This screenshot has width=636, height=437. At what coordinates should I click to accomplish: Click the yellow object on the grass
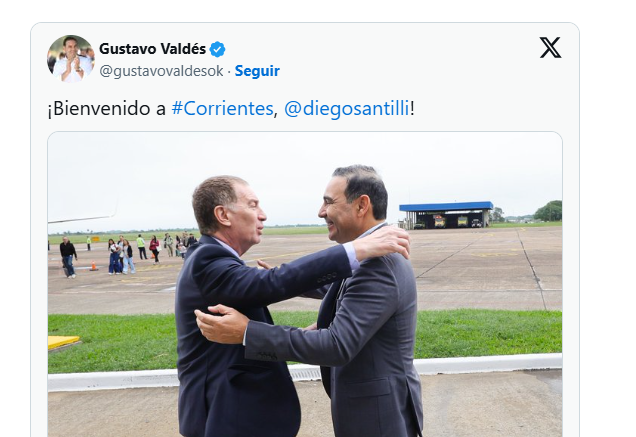pos(63,342)
